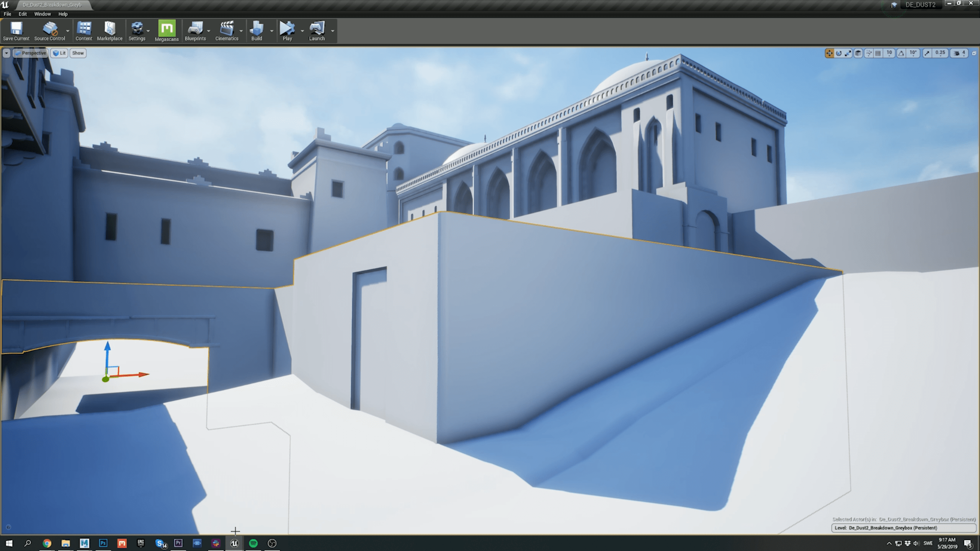Open Premiere Pro from the taskbar
This screenshot has height=551, width=980.
(178, 543)
